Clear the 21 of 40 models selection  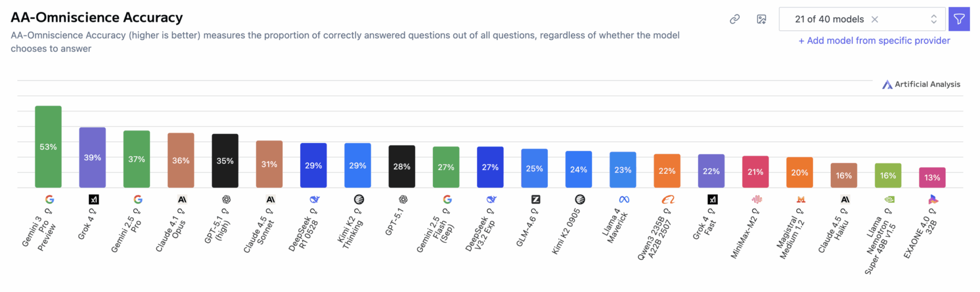(875, 19)
